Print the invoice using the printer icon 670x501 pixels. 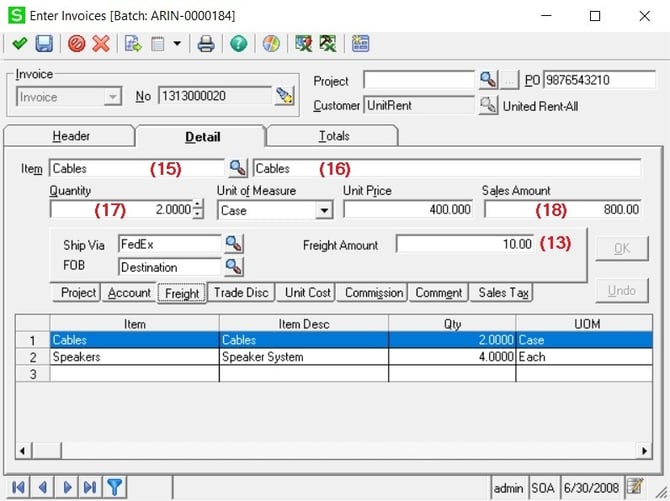click(206, 44)
